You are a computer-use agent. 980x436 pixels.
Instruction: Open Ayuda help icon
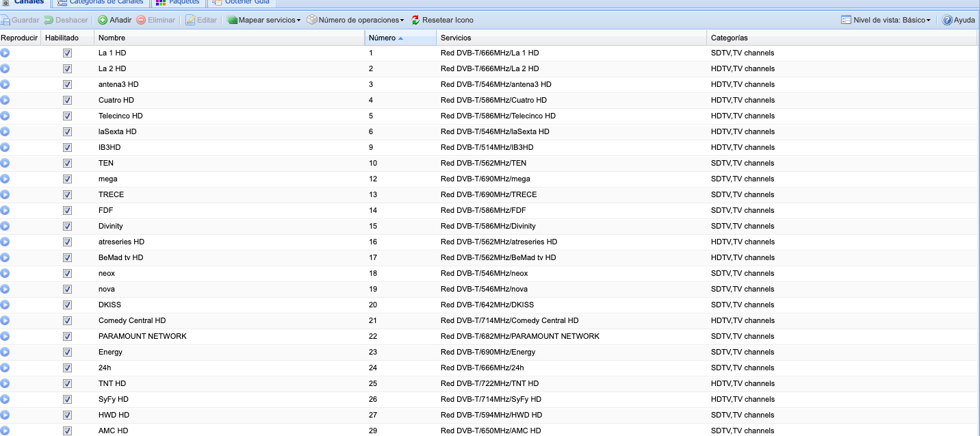point(947,21)
